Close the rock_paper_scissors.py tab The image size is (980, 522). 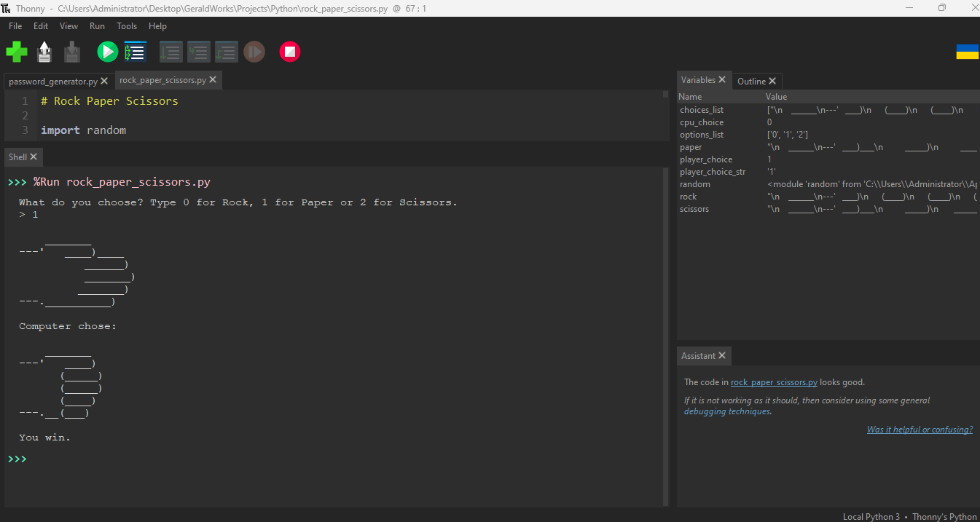213,80
